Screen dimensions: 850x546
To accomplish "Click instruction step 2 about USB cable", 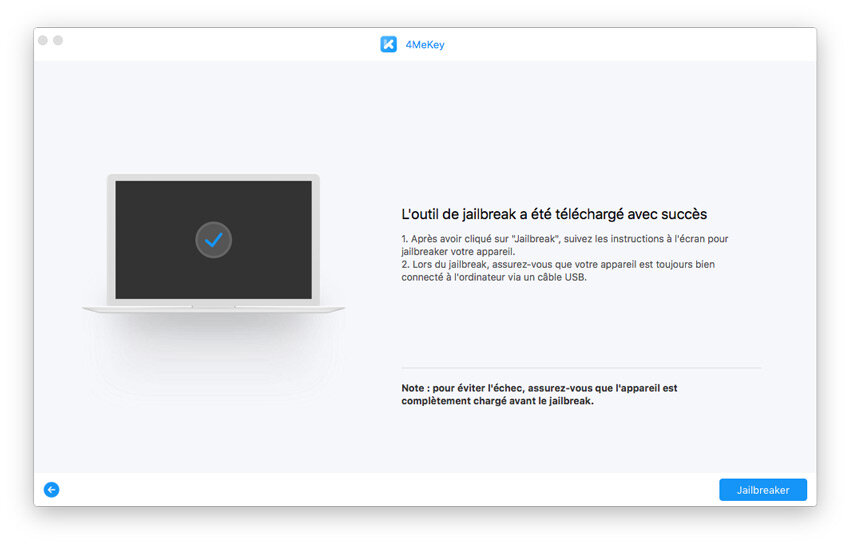I will [x=557, y=270].
